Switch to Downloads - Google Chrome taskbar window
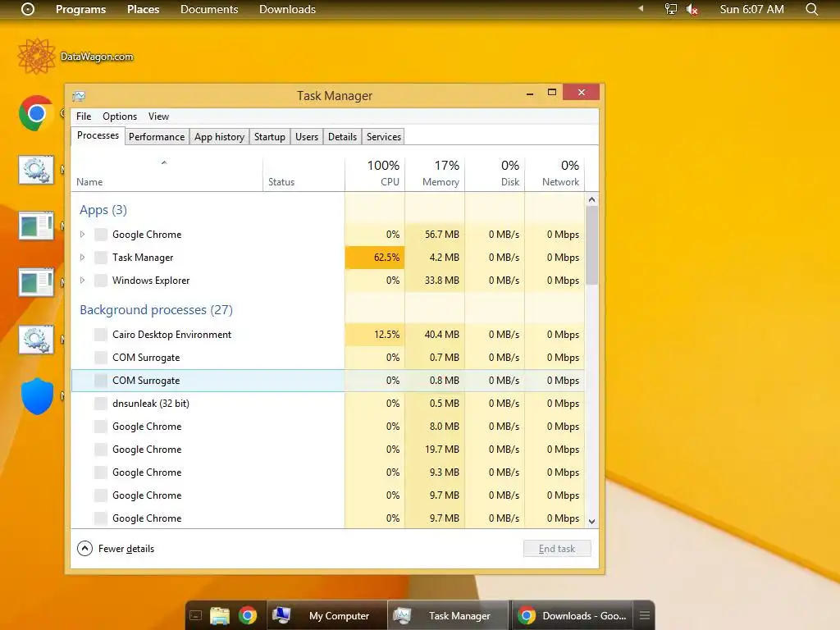Image resolution: width=840 pixels, height=630 pixels. coord(571,615)
